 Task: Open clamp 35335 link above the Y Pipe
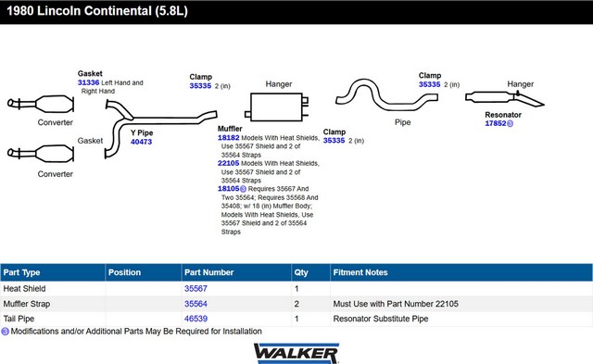(200, 86)
